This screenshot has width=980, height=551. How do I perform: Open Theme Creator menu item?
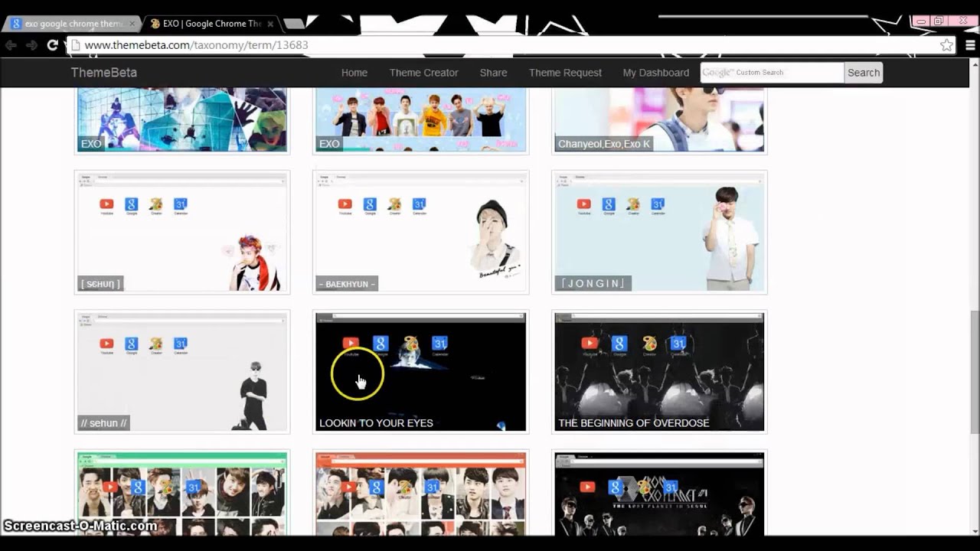[x=423, y=73]
